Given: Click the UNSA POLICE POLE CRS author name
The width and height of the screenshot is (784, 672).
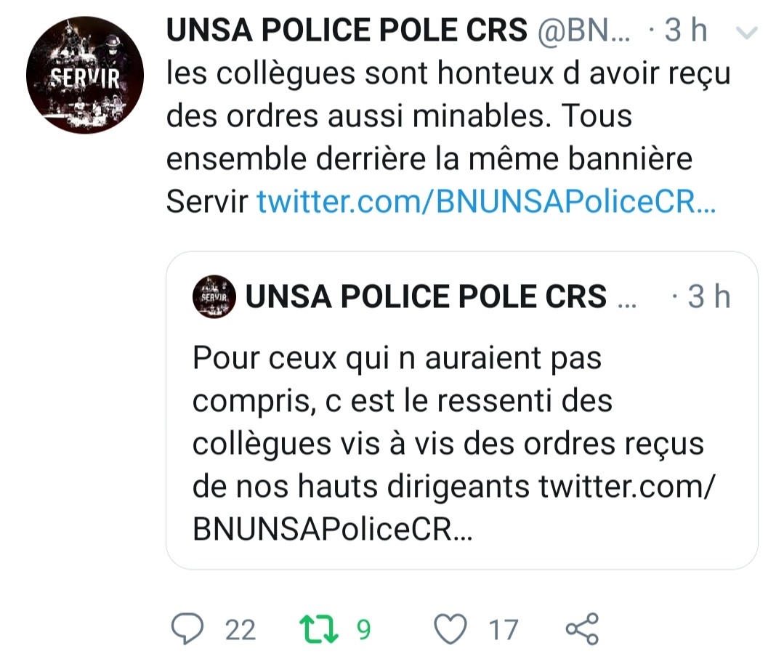Looking at the screenshot, I should 347,31.
